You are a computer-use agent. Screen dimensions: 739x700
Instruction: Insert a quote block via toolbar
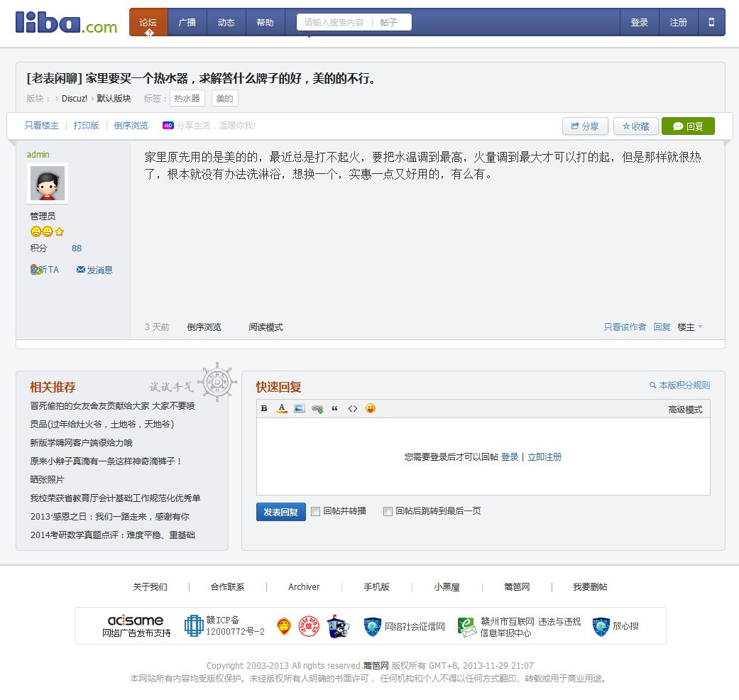335,408
